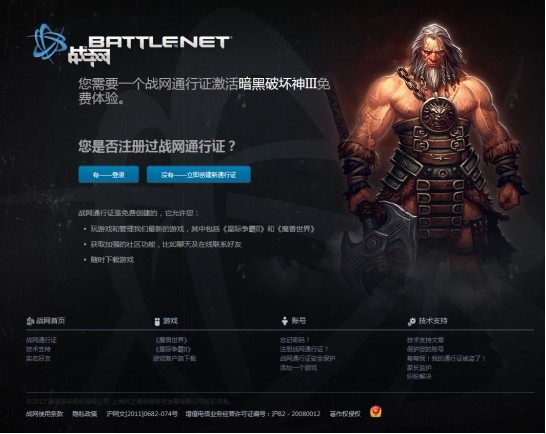This screenshot has height=434, width=546.
Task: Open the 《星际争霸II》 footer link
Action: tap(173, 349)
